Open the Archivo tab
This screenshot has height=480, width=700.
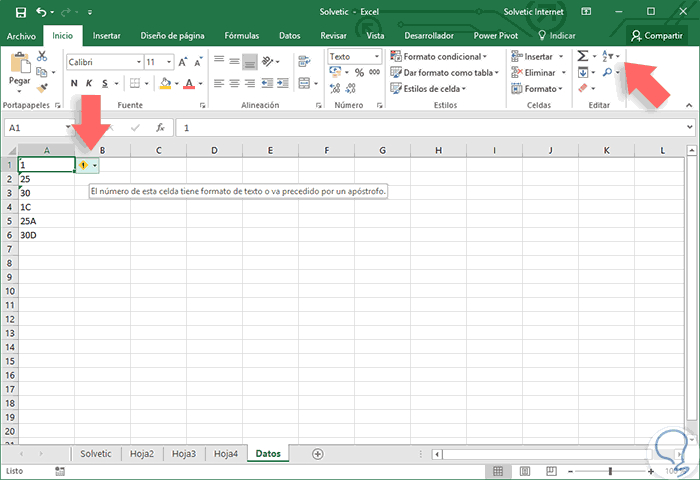pos(21,36)
